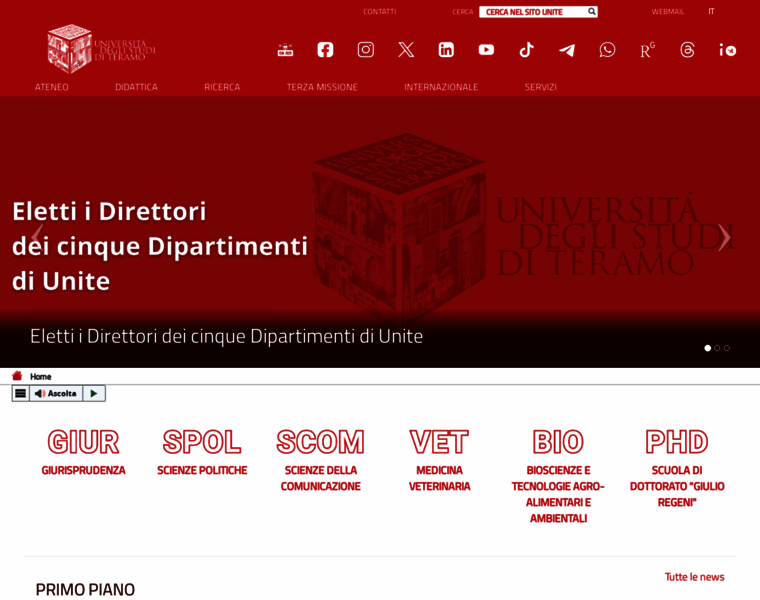Open the VET Medicina Veterinaria department
The image size is (760, 600).
[x=440, y=460]
